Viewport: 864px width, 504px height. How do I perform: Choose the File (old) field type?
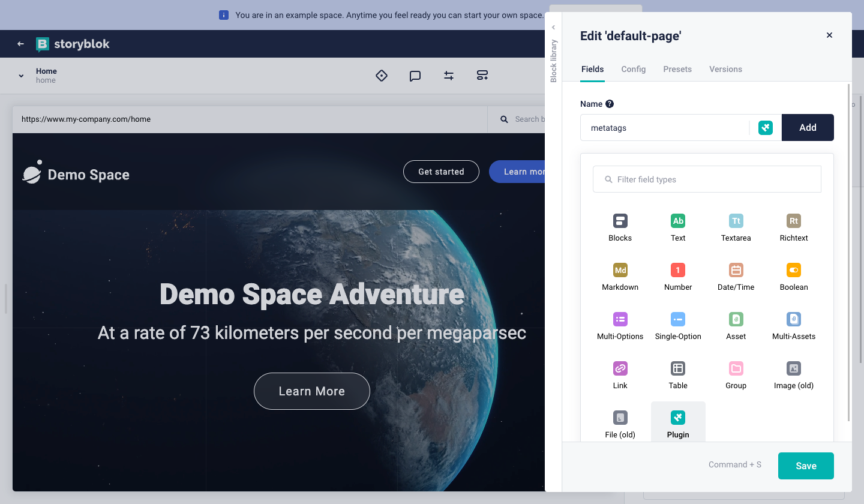click(620, 424)
